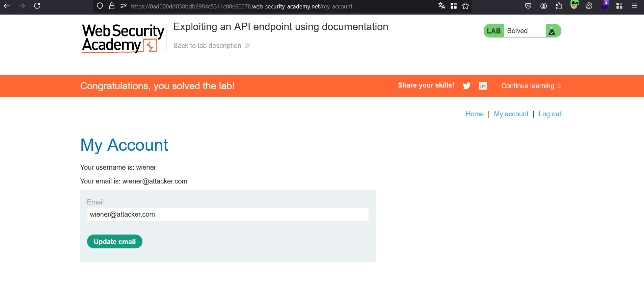This screenshot has width=644, height=293.
Task: Click the translate page icon
Action: tap(441, 6)
